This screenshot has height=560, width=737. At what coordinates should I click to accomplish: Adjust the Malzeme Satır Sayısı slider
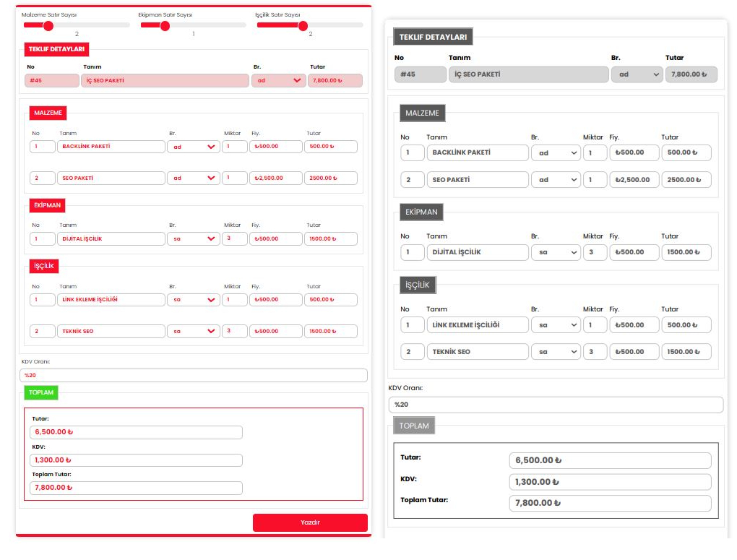[x=77, y=25]
